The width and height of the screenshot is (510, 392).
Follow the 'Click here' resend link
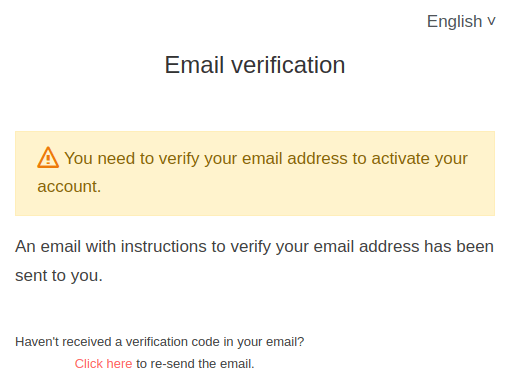click(x=103, y=364)
